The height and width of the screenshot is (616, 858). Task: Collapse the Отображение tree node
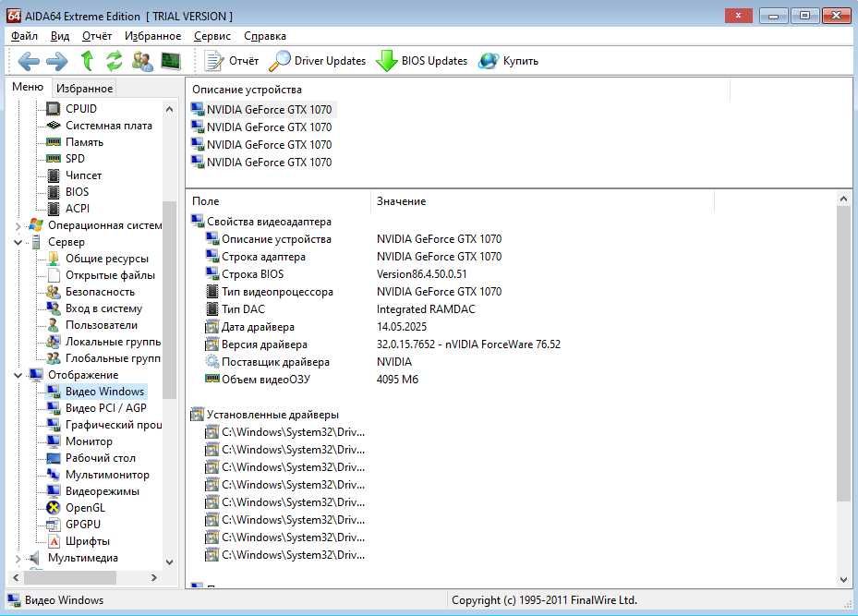tap(18, 375)
